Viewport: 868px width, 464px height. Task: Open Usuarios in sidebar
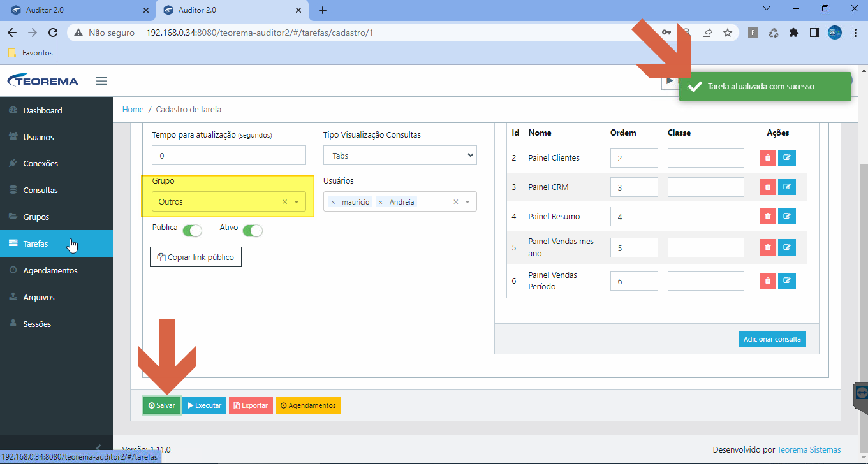coord(56,137)
